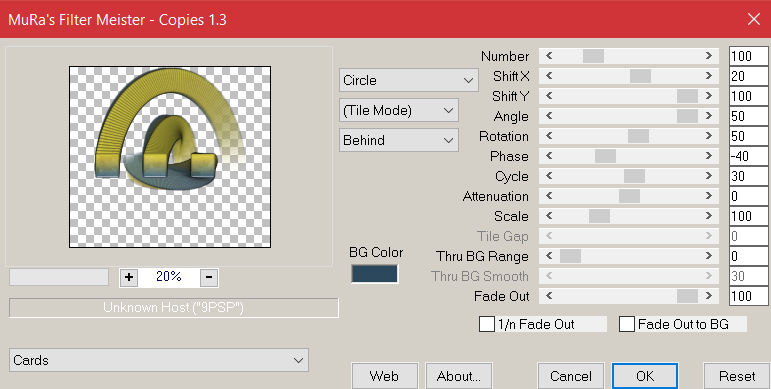This screenshot has width=771, height=389.
Task: Click the Cycle value input field
Action: 748,176
